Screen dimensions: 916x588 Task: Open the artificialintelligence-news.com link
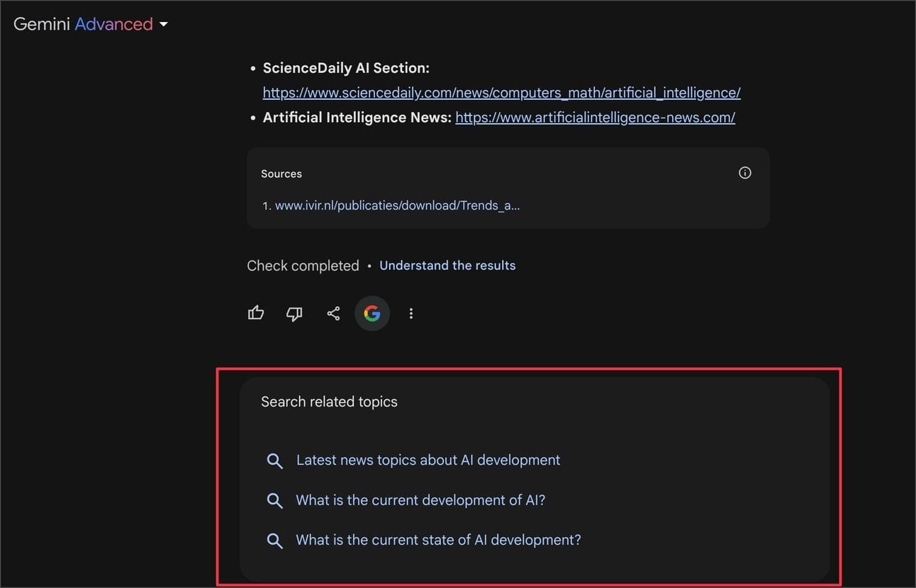pos(595,118)
